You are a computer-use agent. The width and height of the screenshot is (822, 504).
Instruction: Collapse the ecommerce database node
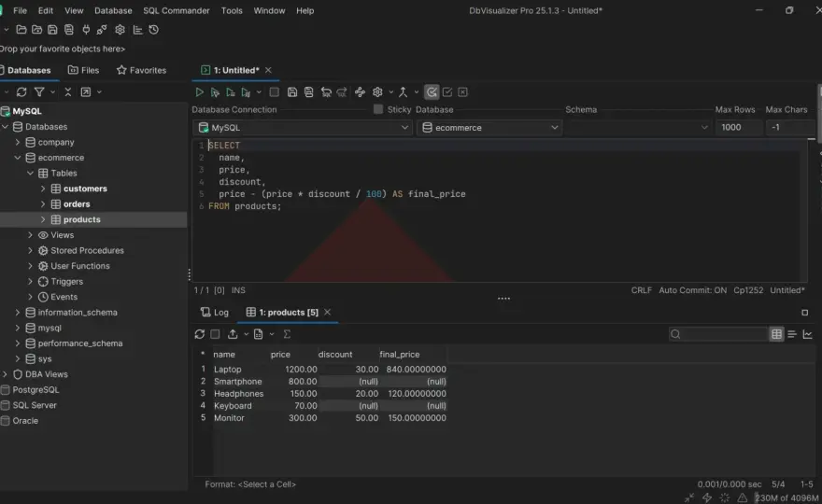coord(18,158)
